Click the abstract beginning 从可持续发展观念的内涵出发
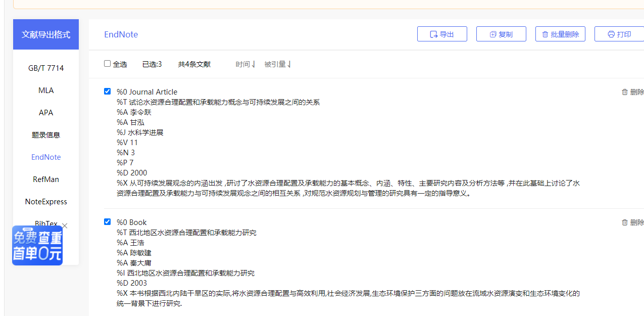This screenshot has height=316, width=644. 348,188
